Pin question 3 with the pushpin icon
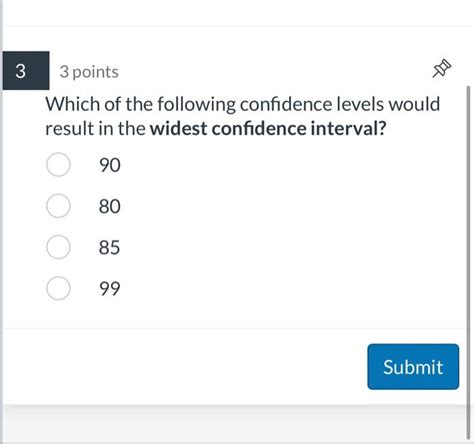 tap(442, 68)
